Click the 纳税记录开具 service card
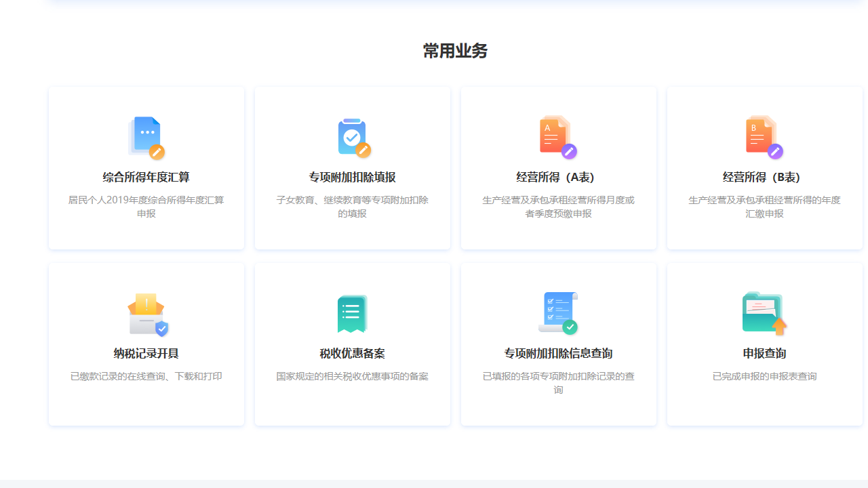 tap(146, 344)
